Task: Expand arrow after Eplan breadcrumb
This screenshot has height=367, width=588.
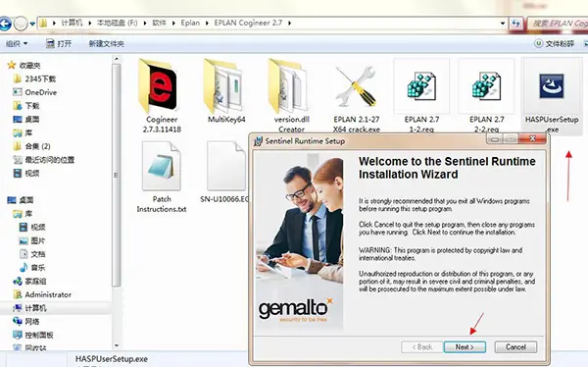Action: (x=207, y=23)
